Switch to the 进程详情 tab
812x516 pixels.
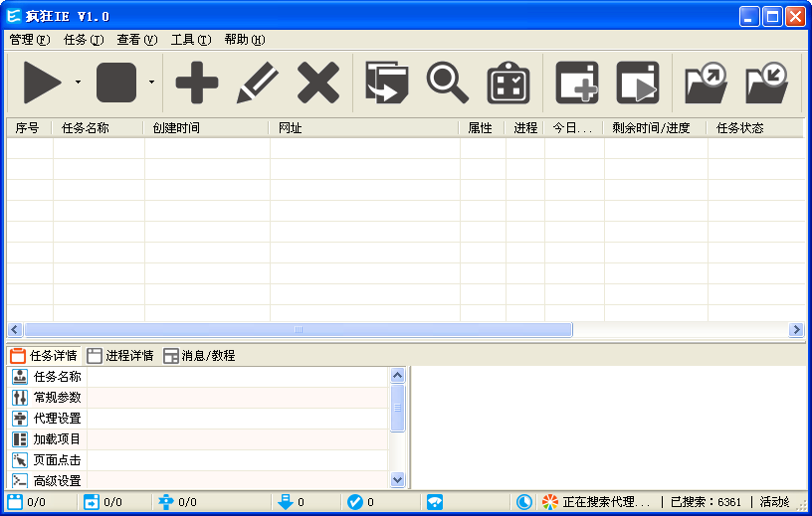click(x=120, y=356)
